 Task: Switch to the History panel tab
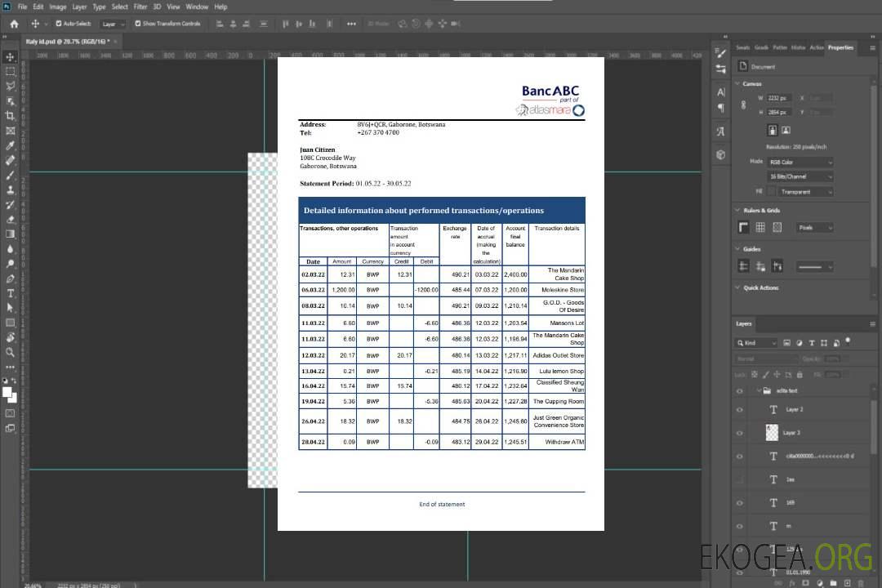[798, 48]
